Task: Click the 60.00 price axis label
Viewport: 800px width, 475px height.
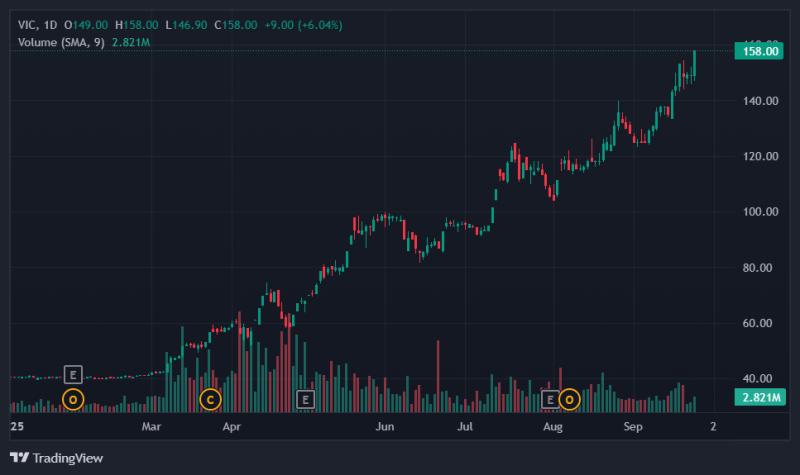Action: coord(757,323)
